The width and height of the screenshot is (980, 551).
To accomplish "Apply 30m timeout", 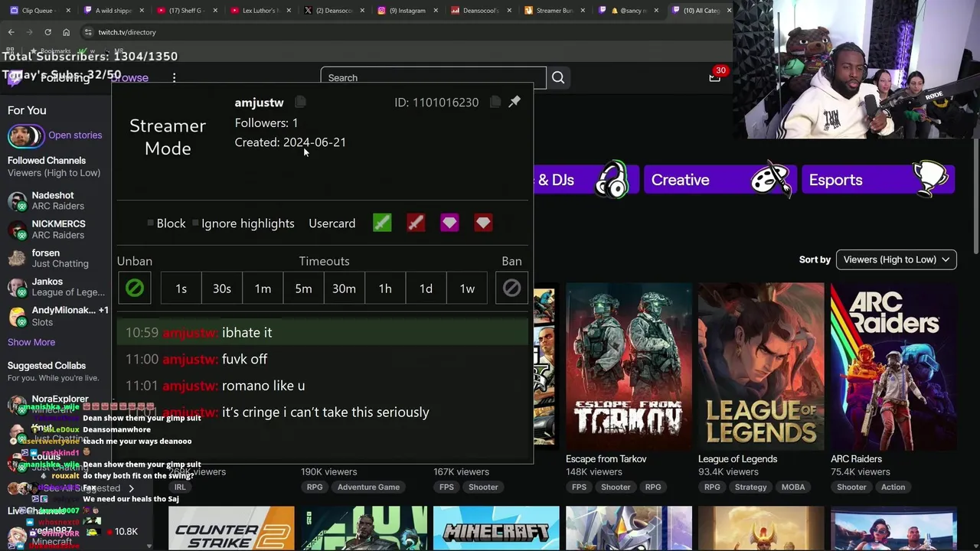I will (344, 288).
